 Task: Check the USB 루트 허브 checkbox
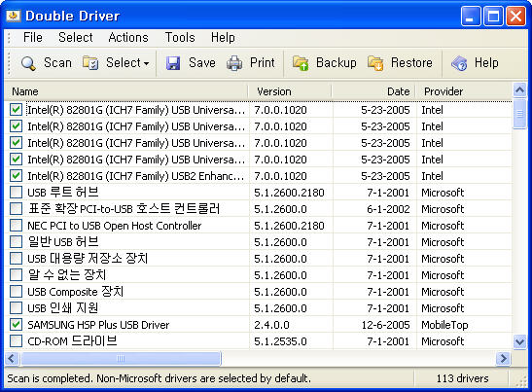click(x=16, y=193)
